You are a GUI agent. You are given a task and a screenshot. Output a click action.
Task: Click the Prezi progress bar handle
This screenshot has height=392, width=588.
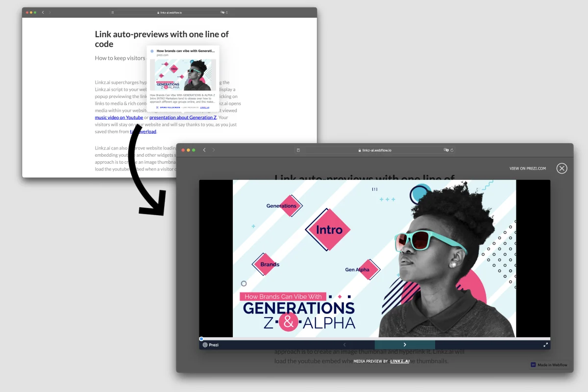coord(201,339)
